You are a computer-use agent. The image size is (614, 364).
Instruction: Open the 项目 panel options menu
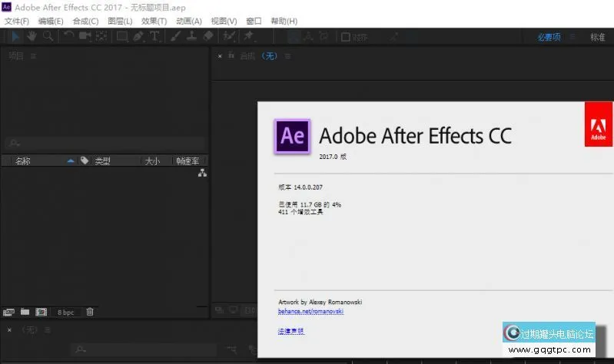(33, 56)
